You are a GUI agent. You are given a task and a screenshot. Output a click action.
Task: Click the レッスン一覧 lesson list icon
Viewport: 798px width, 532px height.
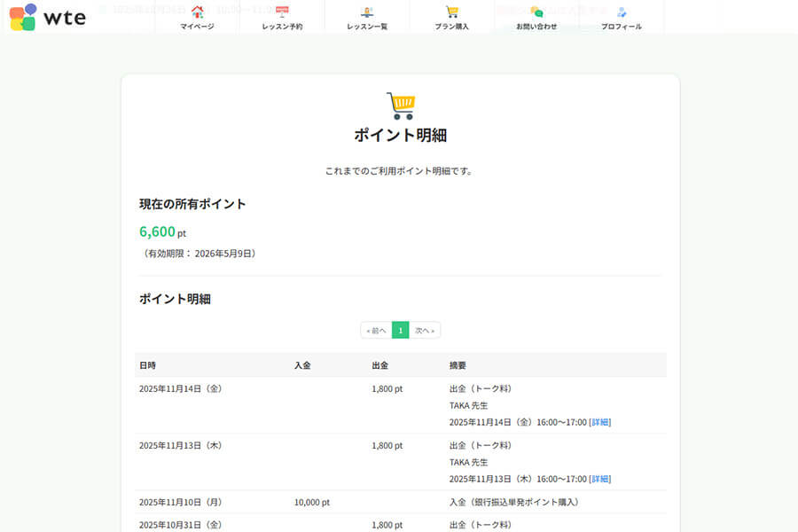point(367,11)
